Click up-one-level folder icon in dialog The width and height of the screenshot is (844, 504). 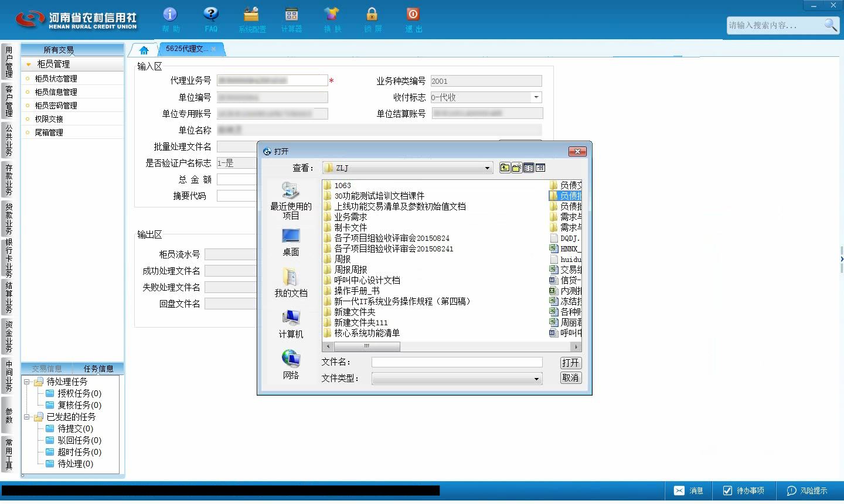coord(505,168)
